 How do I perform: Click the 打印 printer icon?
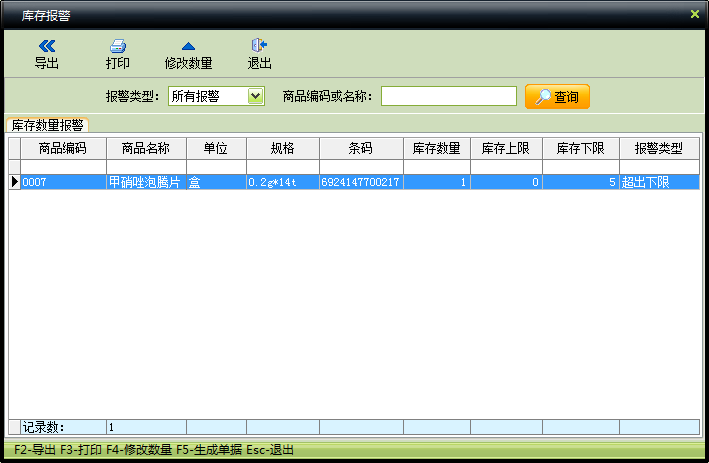click(118, 46)
